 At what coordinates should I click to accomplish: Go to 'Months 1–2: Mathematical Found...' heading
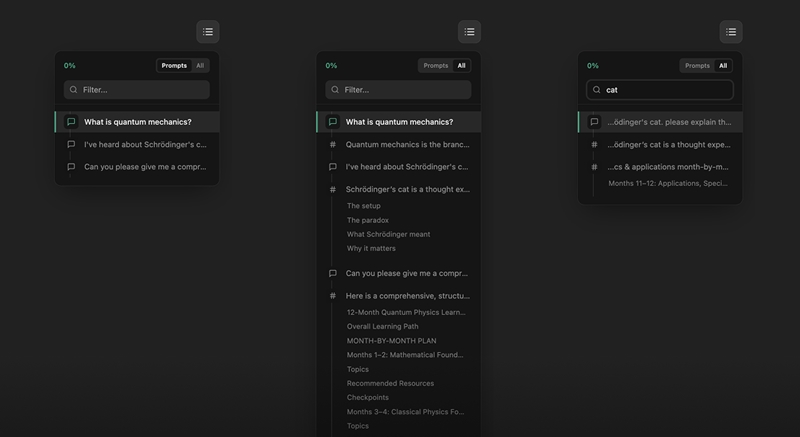point(405,355)
